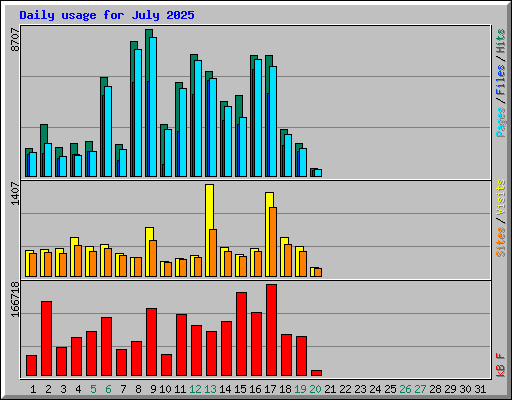Viewport: 512px width, 400px height.
Task: Click the cyan "Pages" legend label
Action: [x=501, y=122]
